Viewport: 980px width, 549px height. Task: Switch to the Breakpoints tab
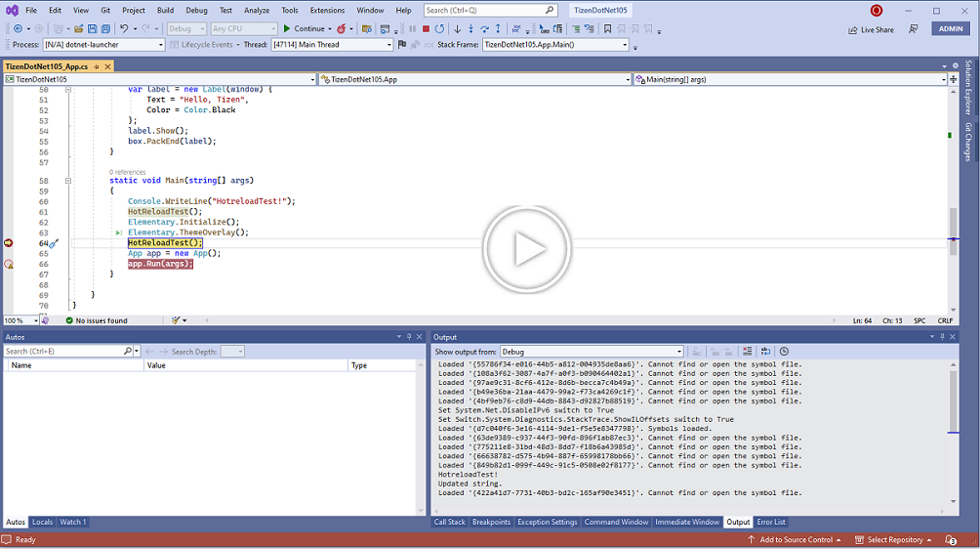tap(491, 523)
